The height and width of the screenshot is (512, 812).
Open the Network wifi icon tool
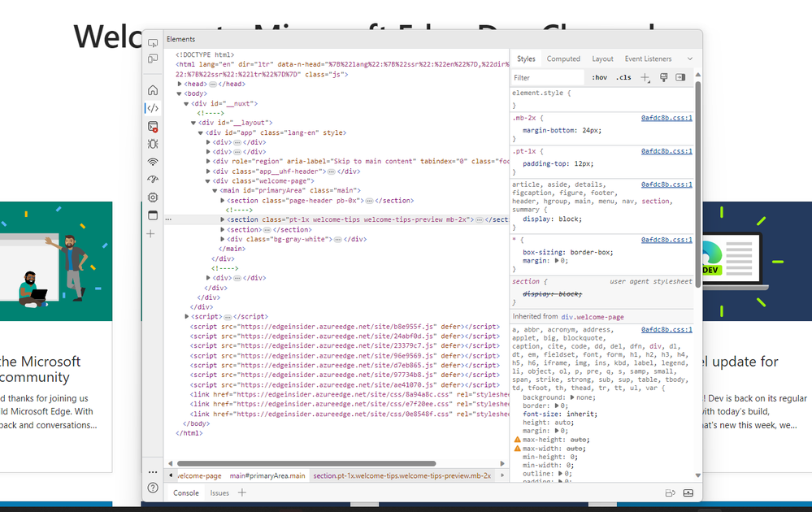tap(153, 162)
